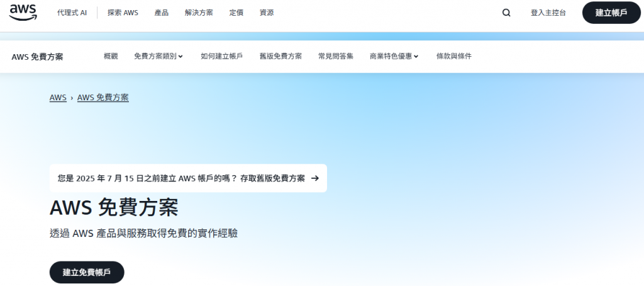Expand the 免費方案類別 dropdown
The image size is (644, 286).
tap(158, 56)
